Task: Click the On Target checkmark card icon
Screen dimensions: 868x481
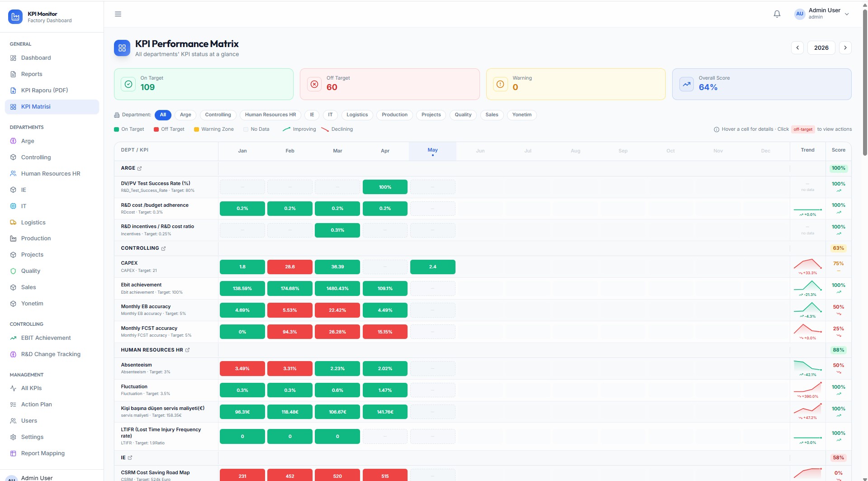Action: [x=128, y=84]
